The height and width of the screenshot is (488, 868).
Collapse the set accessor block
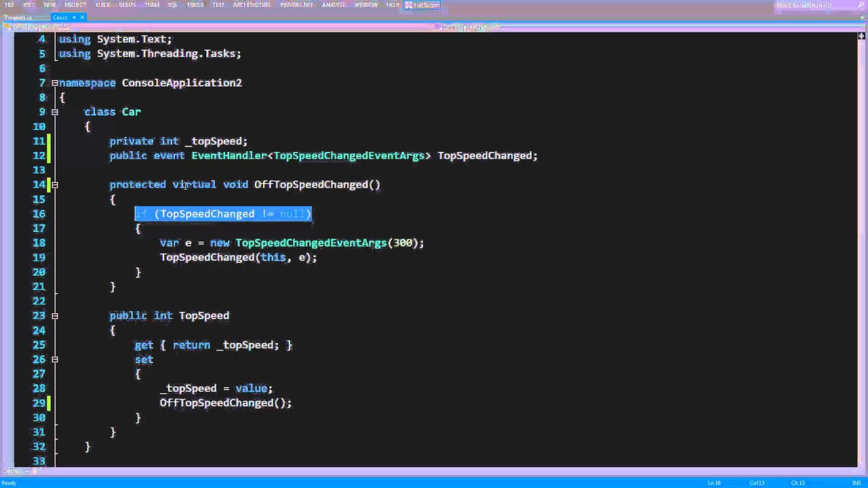55,359
